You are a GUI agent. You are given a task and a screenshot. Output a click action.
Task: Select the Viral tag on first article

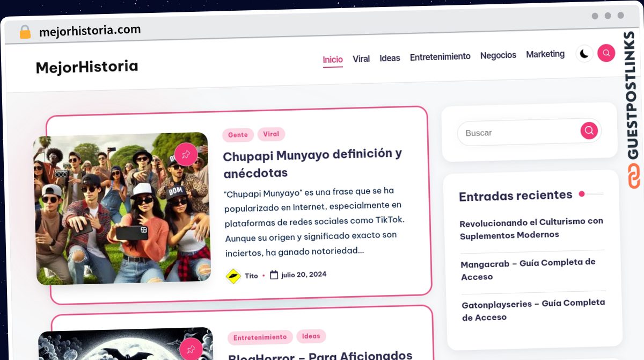271,134
